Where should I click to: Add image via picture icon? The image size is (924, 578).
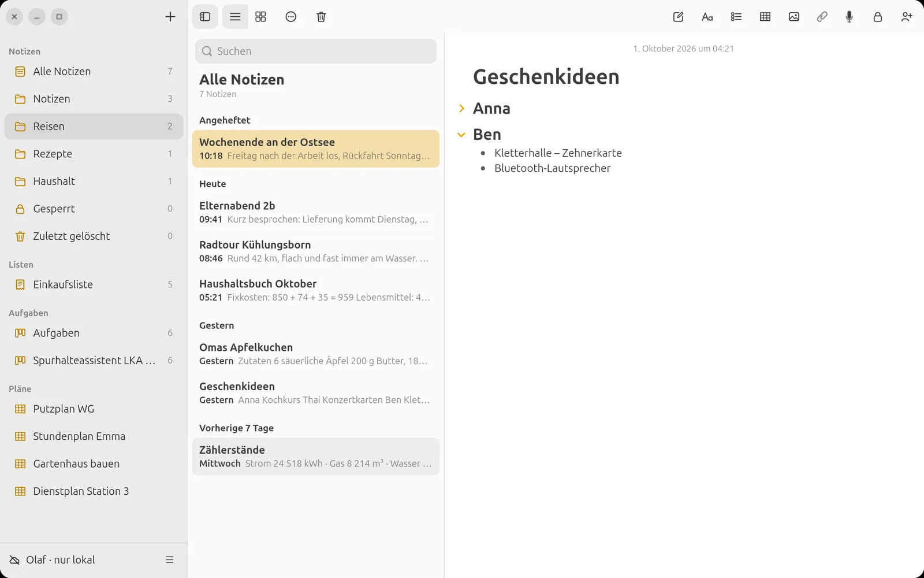pos(794,17)
